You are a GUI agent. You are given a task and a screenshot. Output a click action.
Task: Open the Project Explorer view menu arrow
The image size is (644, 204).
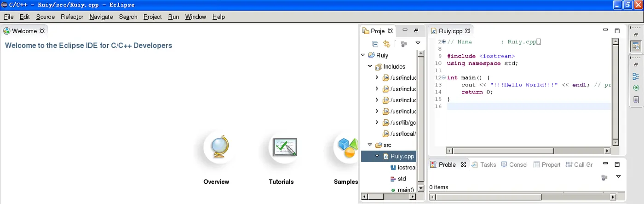coord(418,43)
